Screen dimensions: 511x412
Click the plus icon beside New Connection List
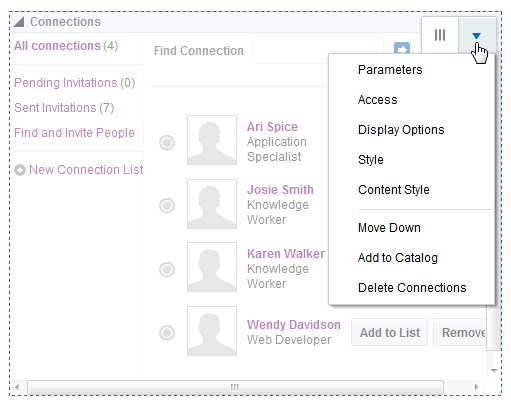pos(20,170)
